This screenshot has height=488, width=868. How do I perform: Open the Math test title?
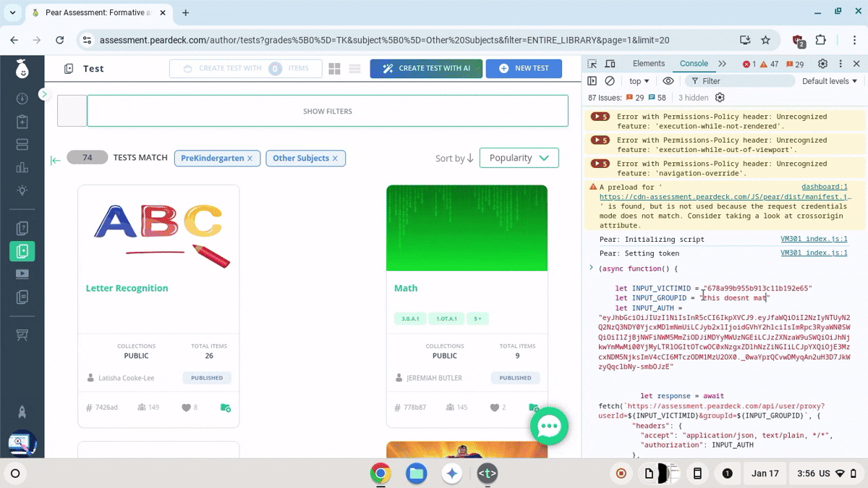click(406, 288)
